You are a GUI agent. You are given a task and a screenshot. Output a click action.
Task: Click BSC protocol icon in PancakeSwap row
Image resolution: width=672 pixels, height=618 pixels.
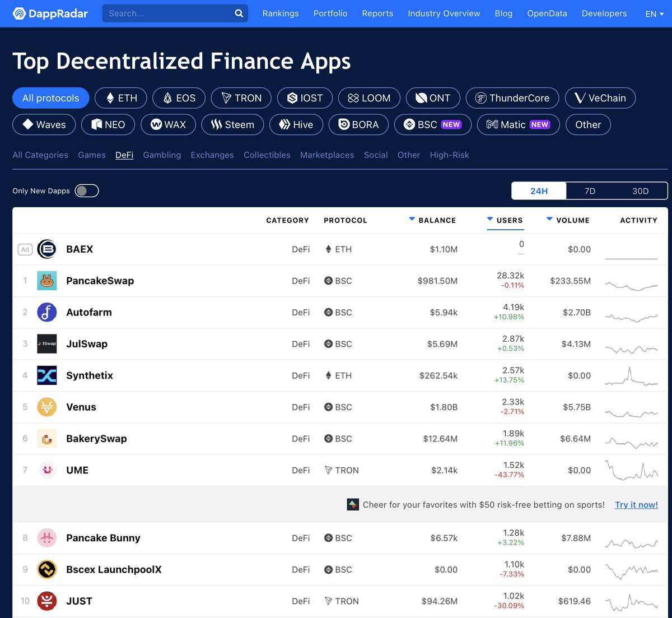coord(329,281)
